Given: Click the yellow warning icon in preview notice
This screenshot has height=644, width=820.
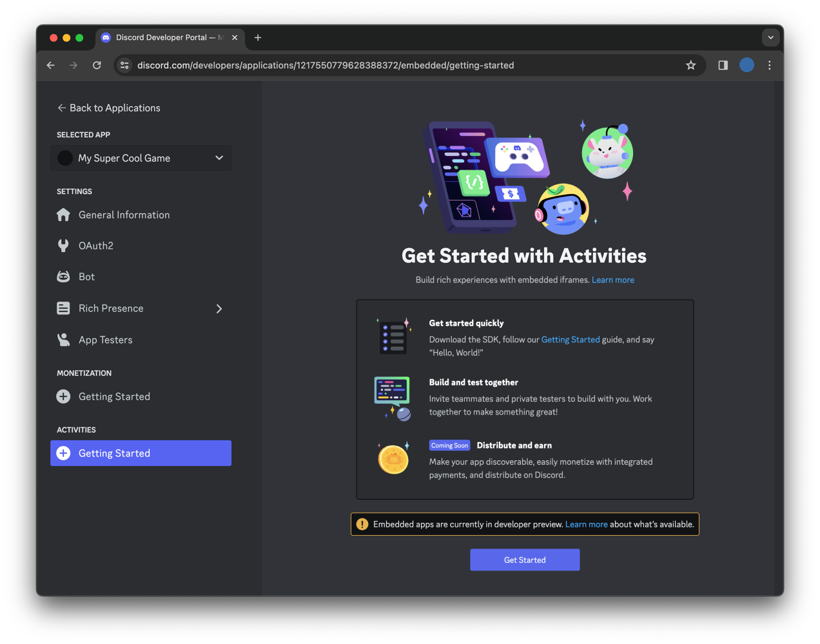Looking at the screenshot, I should (362, 524).
